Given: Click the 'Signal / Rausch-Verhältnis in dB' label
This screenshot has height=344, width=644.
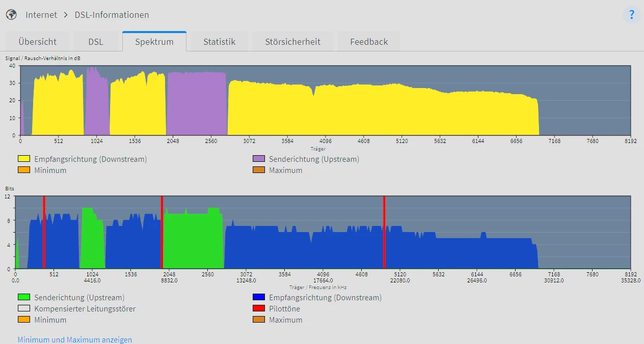Looking at the screenshot, I should point(43,58).
